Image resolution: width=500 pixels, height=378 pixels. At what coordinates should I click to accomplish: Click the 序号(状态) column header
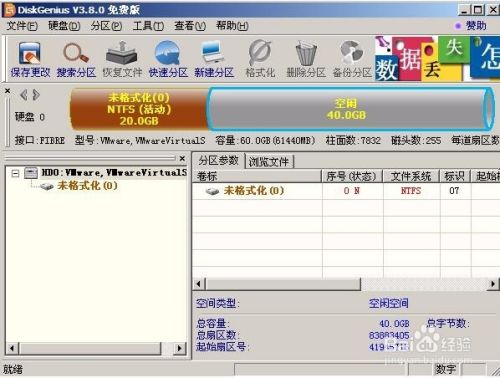[x=352, y=176]
